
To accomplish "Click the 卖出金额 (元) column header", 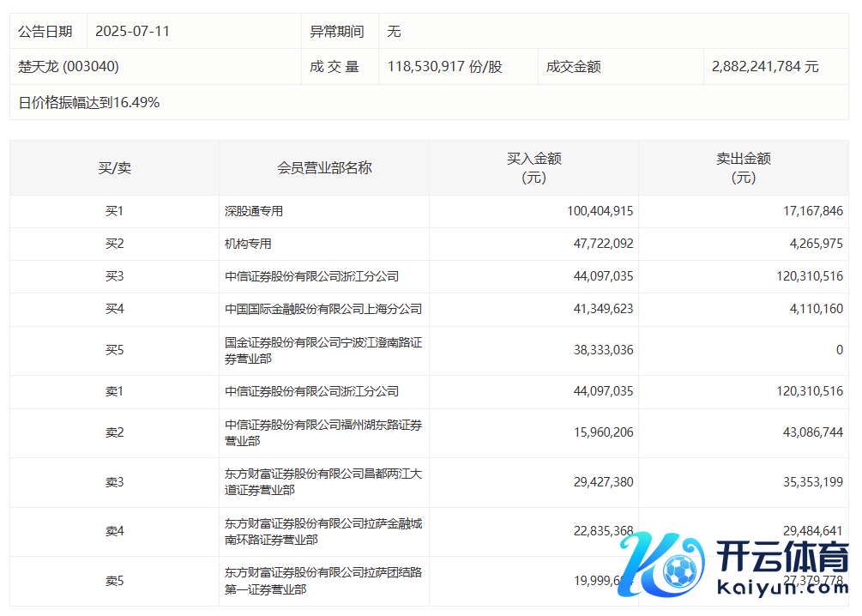I will (743, 168).
